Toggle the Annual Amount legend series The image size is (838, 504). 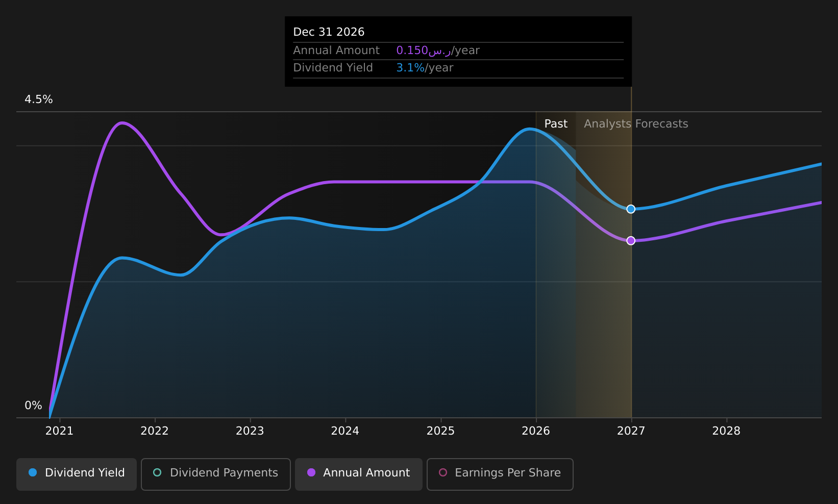click(359, 474)
